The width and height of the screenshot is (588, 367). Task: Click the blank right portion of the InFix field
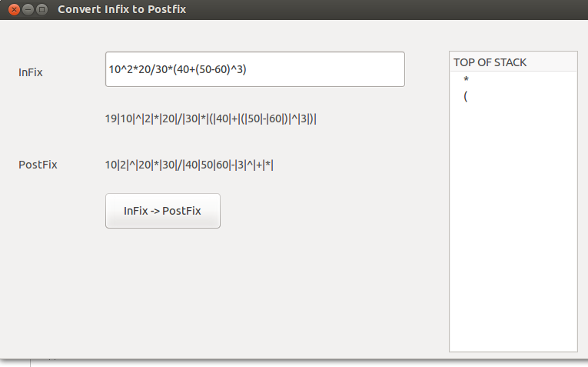(x=324, y=69)
